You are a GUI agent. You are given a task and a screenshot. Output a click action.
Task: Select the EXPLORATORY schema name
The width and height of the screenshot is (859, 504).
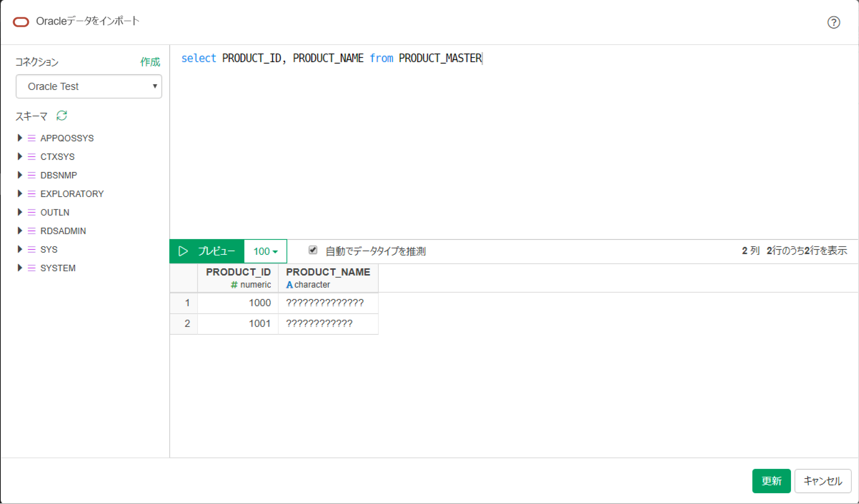point(72,194)
